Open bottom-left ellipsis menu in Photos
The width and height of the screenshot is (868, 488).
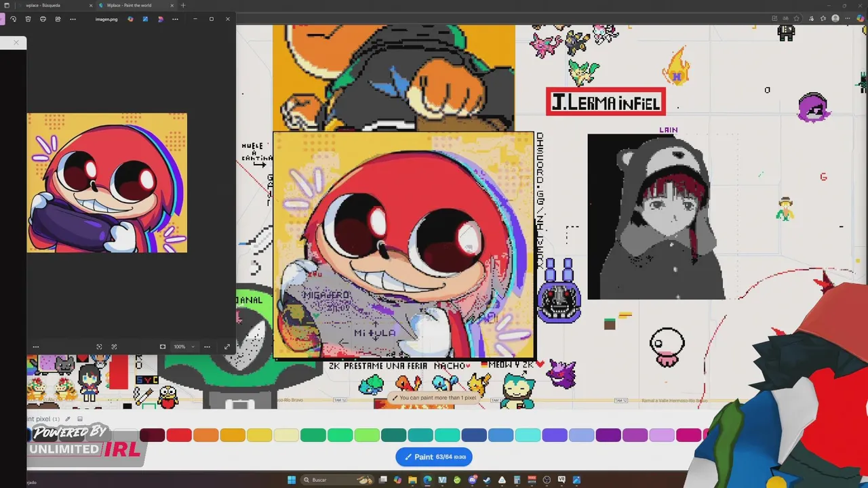[36, 346]
